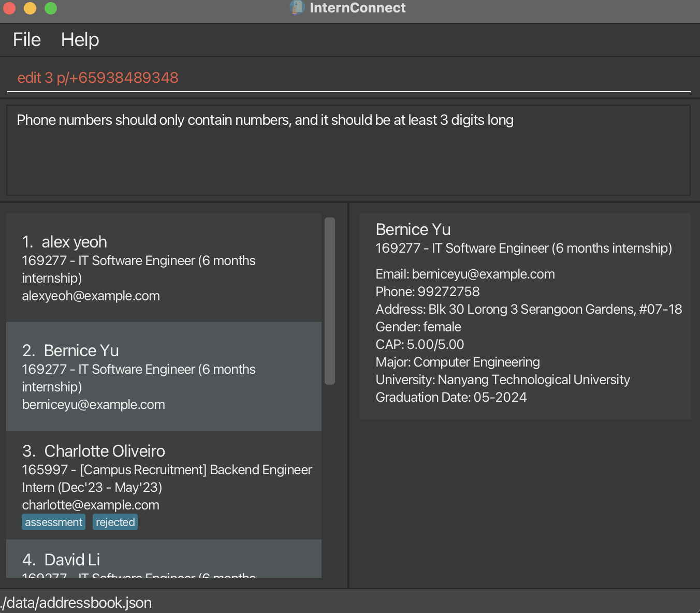The width and height of the screenshot is (700, 613).
Task: Select Bernice Yu name in the list
Action: coord(81,351)
